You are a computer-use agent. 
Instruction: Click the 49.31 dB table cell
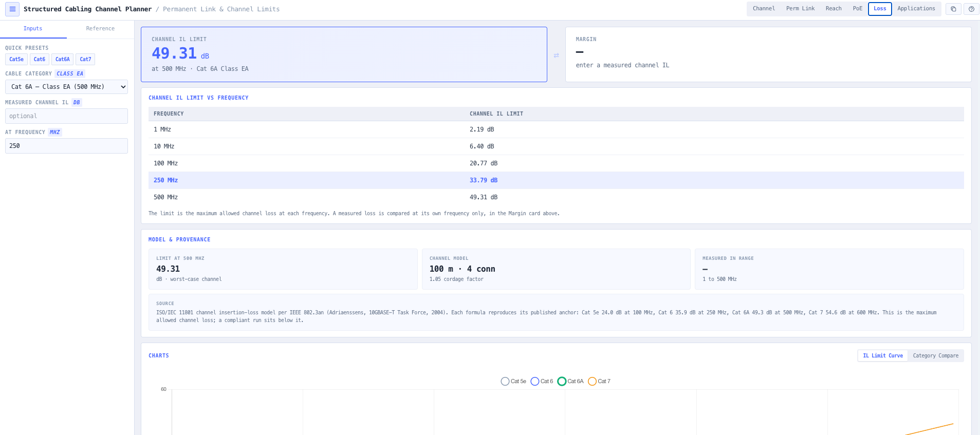484,197
